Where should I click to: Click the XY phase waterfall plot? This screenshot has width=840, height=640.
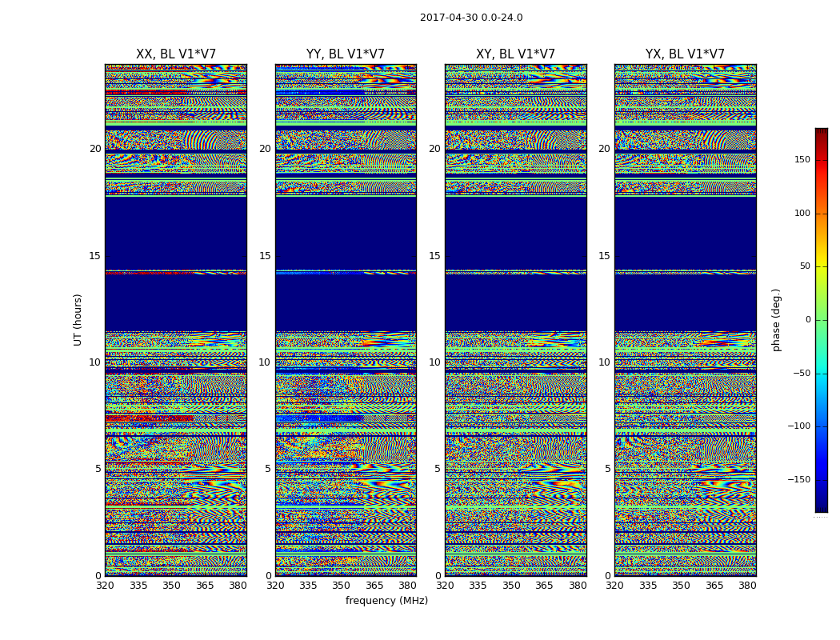(x=515, y=320)
